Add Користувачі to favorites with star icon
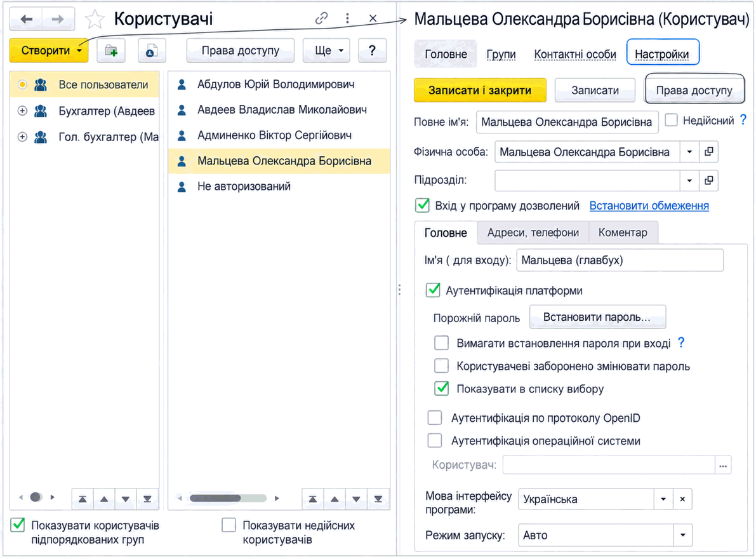The height and width of the screenshot is (559, 756). point(95,19)
